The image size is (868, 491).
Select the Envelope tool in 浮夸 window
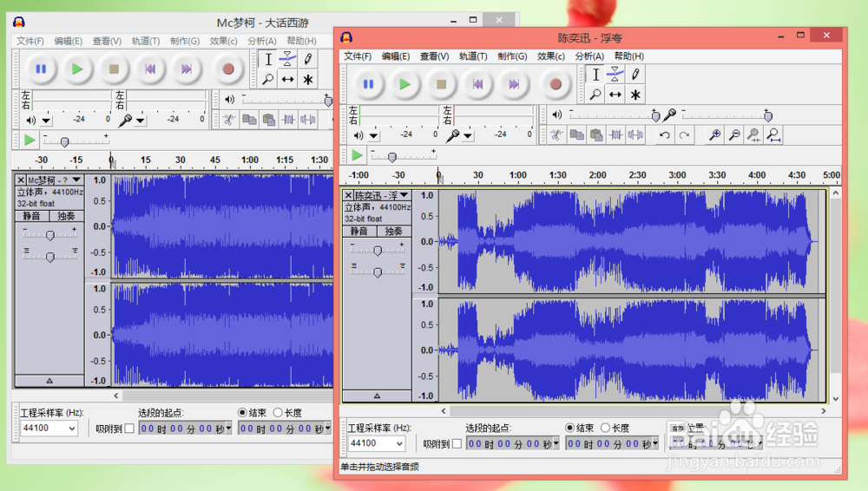click(615, 75)
